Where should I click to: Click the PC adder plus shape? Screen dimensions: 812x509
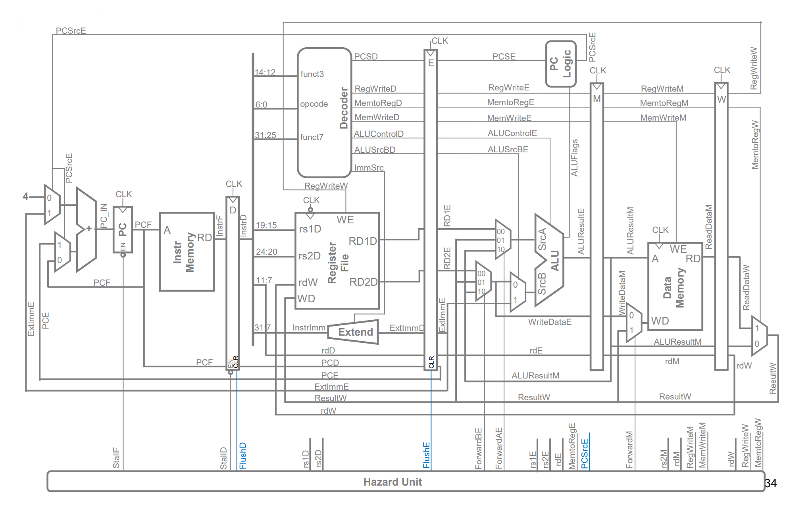pyautogui.click(x=86, y=229)
